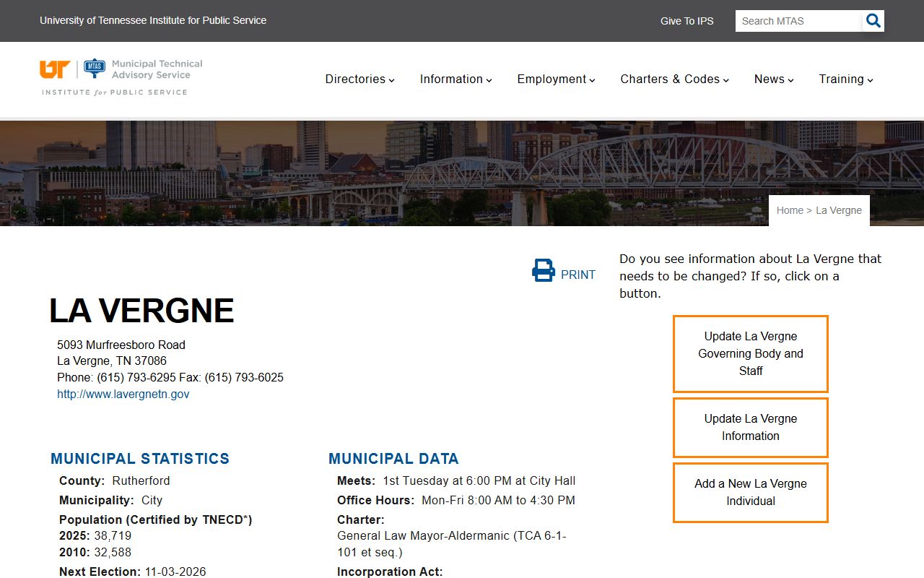924x578 pixels.
Task: Open University of Tennessee Institute link
Action: (153, 20)
